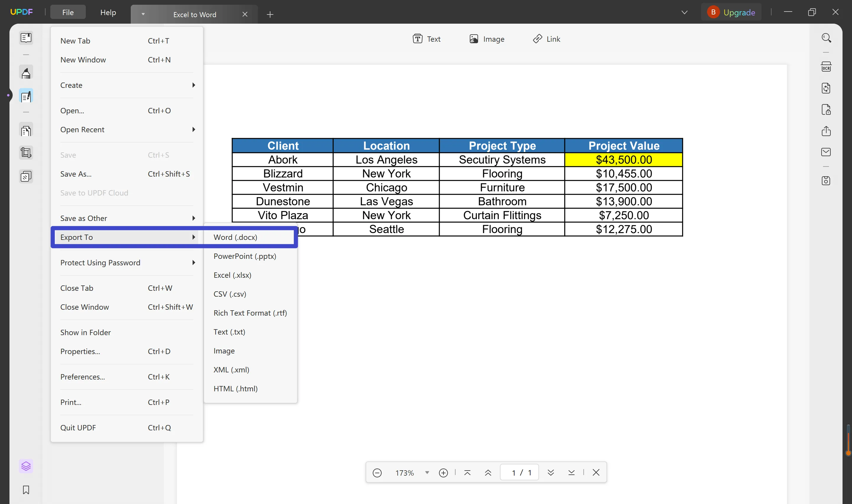
Task: Select the Comment highlighter tool icon
Action: pyautogui.click(x=26, y=73)
